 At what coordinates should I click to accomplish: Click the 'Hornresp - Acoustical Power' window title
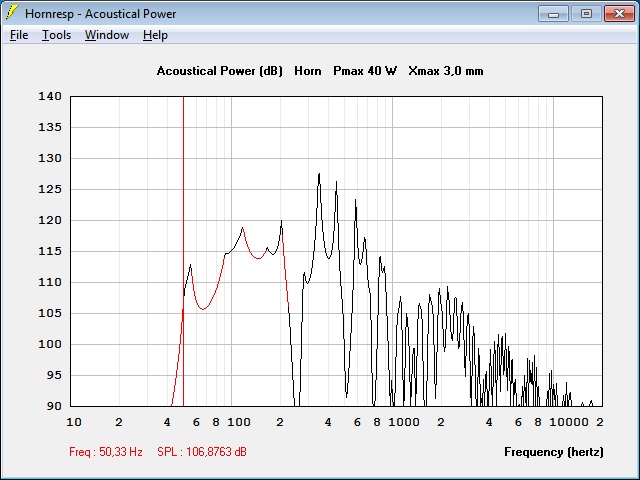100,14
